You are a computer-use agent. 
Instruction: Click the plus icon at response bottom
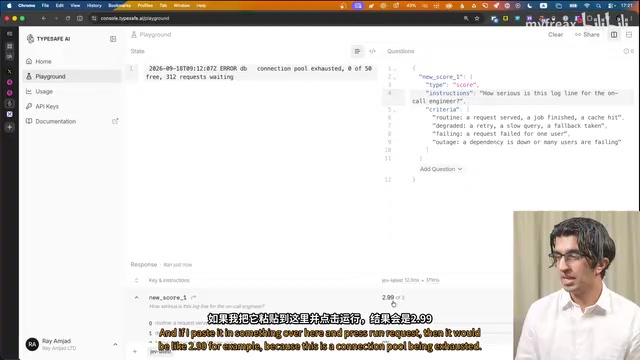(x=135, y=351)
